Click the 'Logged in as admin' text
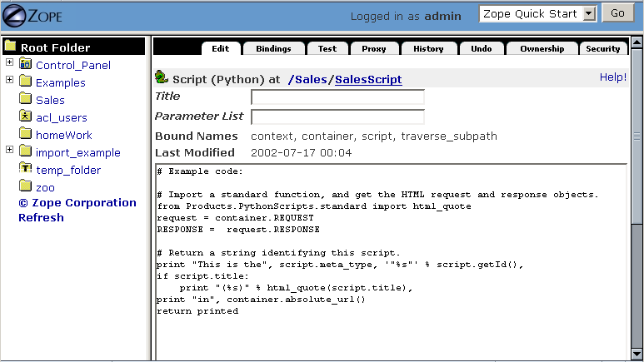Screen dimensions: 644x362 click(406, 17)
